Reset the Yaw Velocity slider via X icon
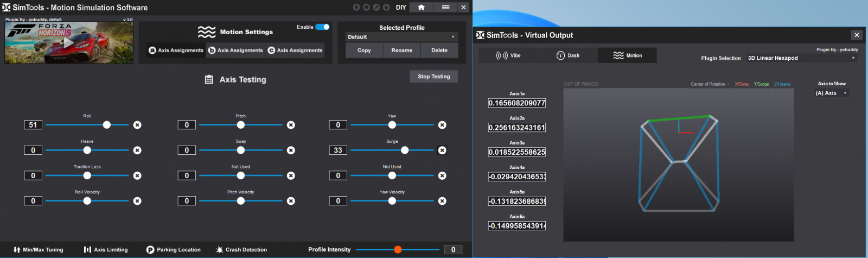Screen dimensions: 868x258 pos(442,201)
